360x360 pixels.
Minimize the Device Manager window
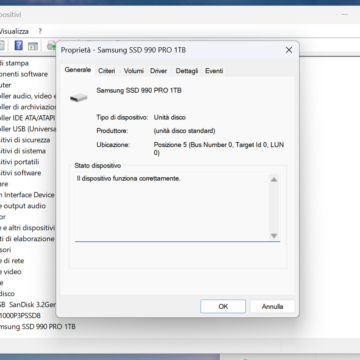click(x=345, y=15)
